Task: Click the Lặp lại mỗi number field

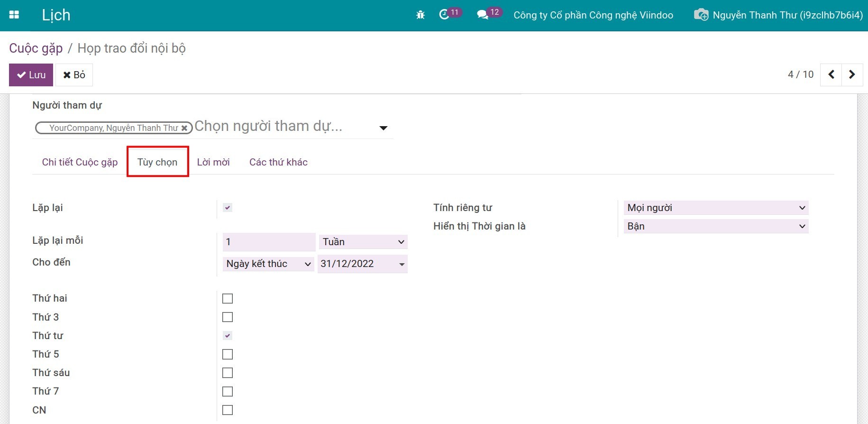Action: point(268,242)
